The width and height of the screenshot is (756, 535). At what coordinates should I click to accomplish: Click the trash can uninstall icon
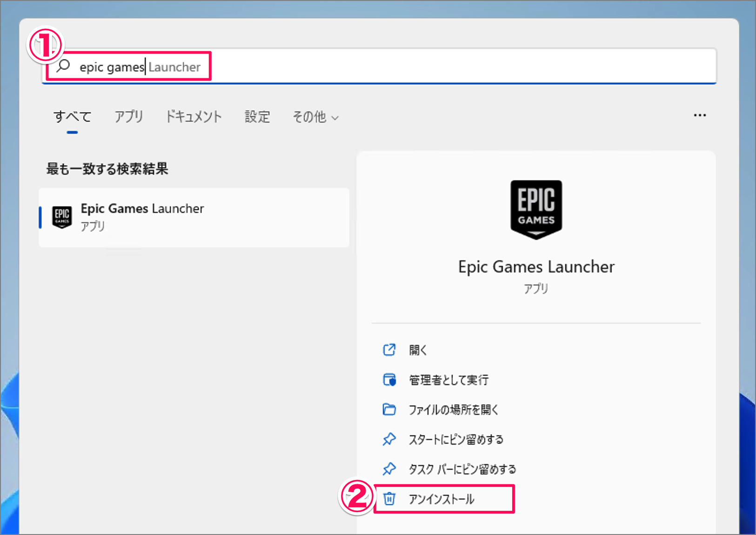389,499
